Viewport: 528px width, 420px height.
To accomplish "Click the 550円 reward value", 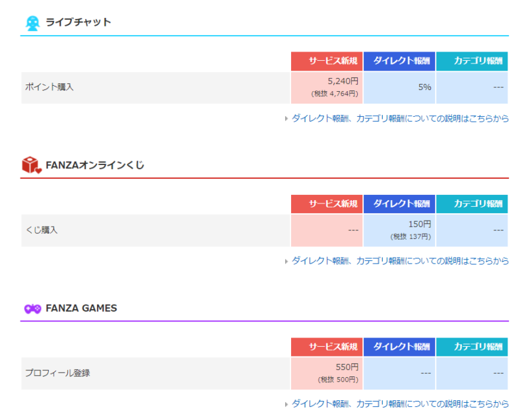I will [347, 367].
